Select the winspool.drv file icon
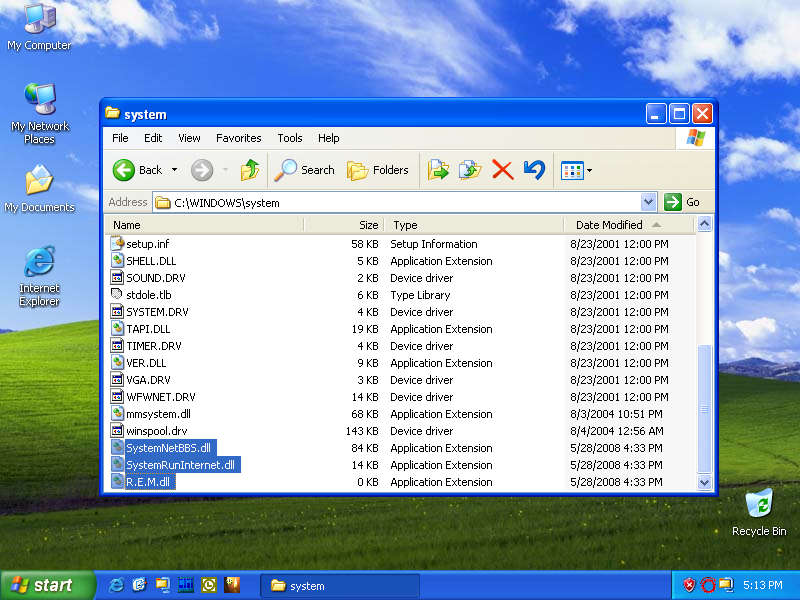The image size is (800, 600). click(117, 431)
